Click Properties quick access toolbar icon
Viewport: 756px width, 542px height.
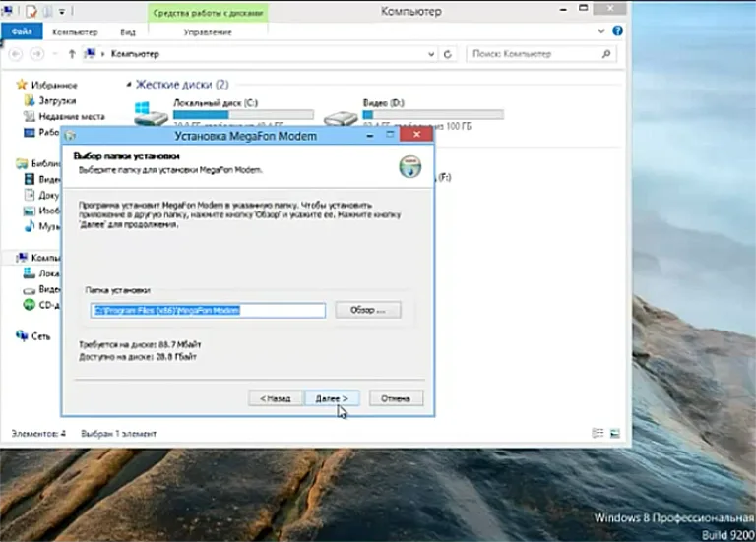point(31,11)
